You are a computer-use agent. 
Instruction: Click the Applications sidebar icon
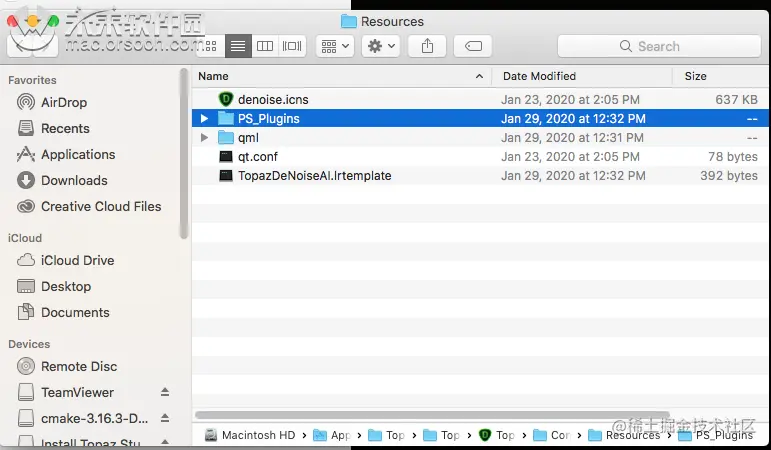point(26,154)
